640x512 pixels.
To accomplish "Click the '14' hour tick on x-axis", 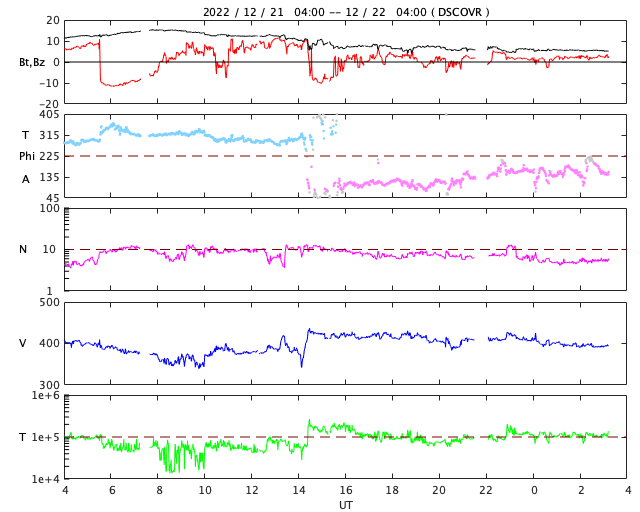I will point(299,490).
